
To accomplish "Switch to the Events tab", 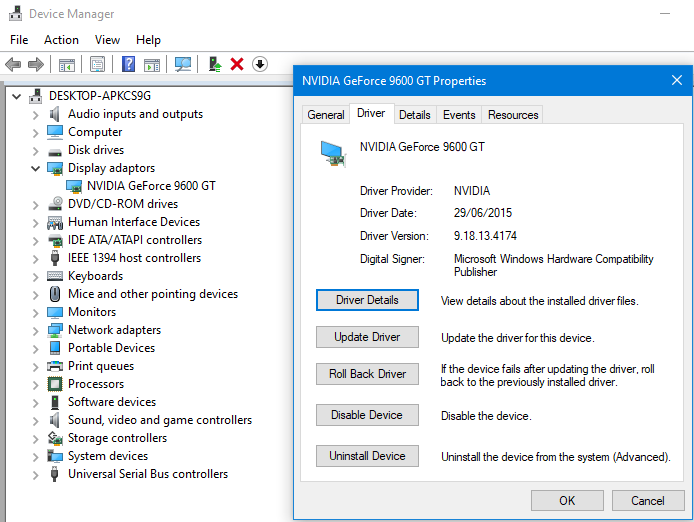I will (459, 115).
